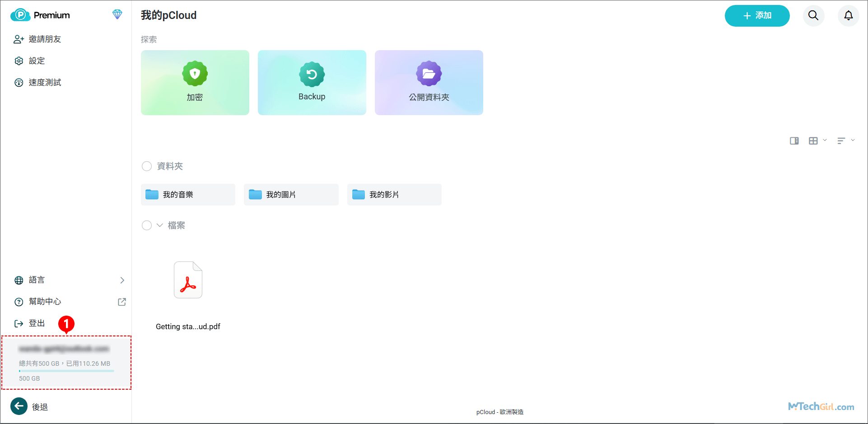Open the PDF file thumbnail
Image resolution: width=868 pixels, height=424 pixels.
coord(188,280)
